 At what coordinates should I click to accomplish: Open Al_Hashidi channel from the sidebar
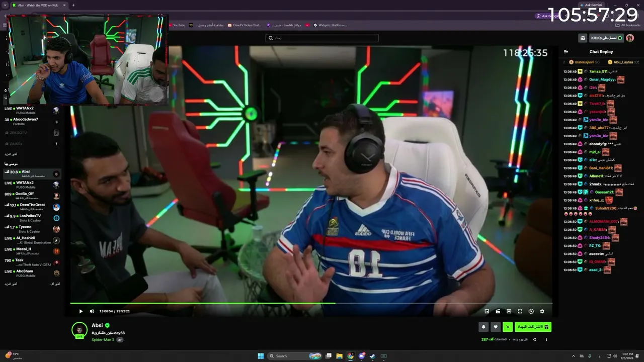(x=31, y=240)
